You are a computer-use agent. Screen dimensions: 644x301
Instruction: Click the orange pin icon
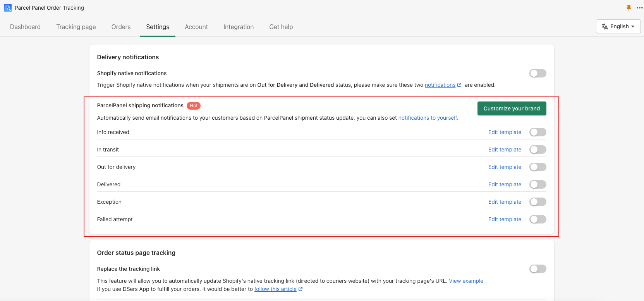(x=629, y=8)
